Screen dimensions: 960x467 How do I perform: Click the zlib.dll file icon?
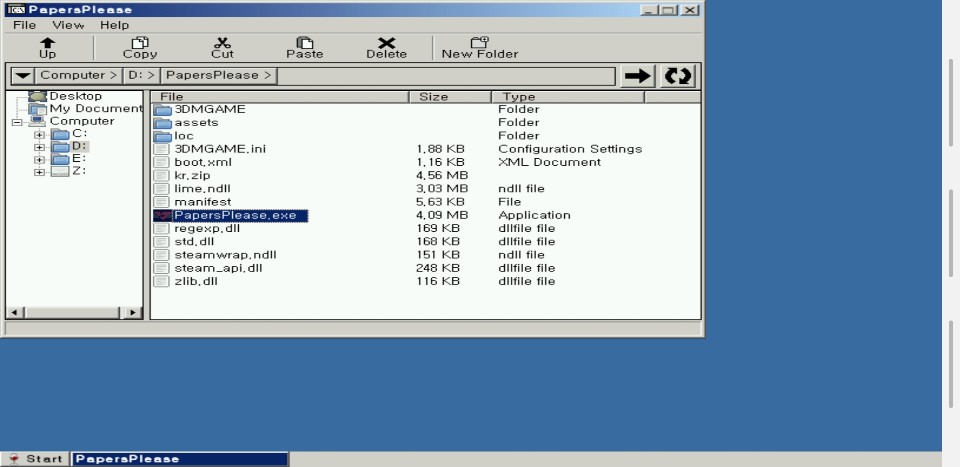point(161,282)
